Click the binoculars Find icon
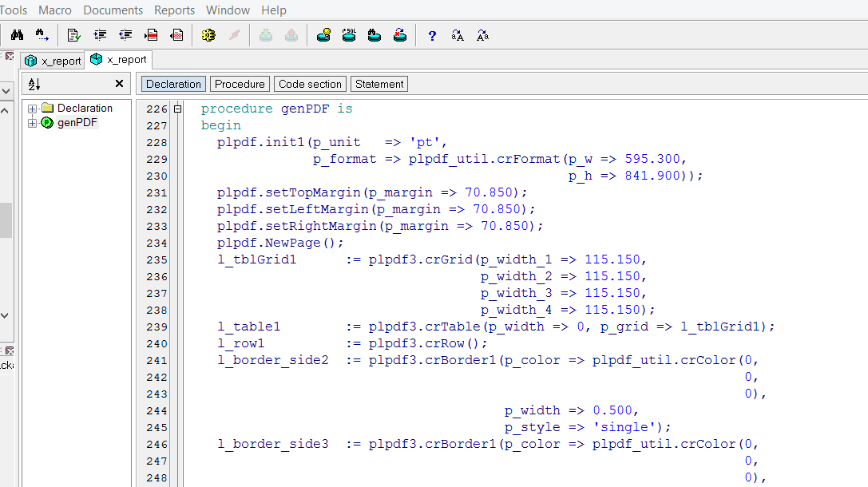The width and height of the screenshot is (868, 487). coord(17,36)
